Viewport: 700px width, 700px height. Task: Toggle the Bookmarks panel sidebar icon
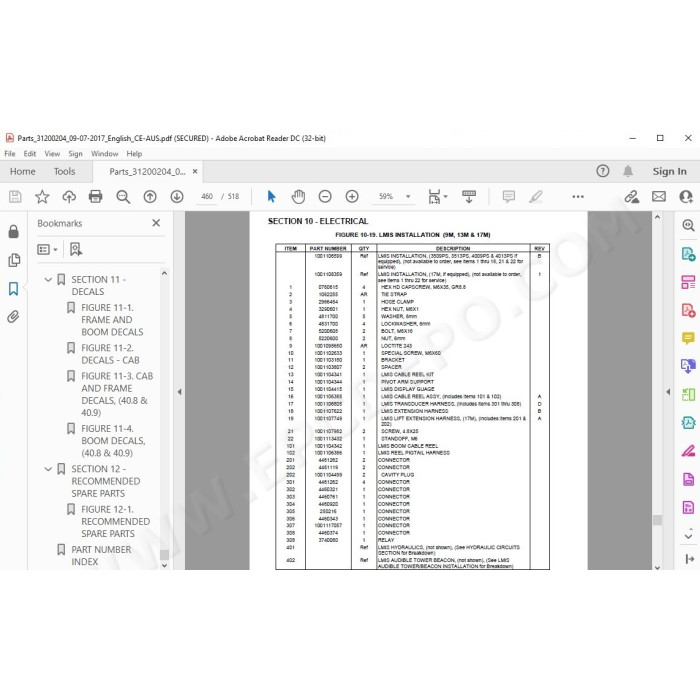(13, 288)
